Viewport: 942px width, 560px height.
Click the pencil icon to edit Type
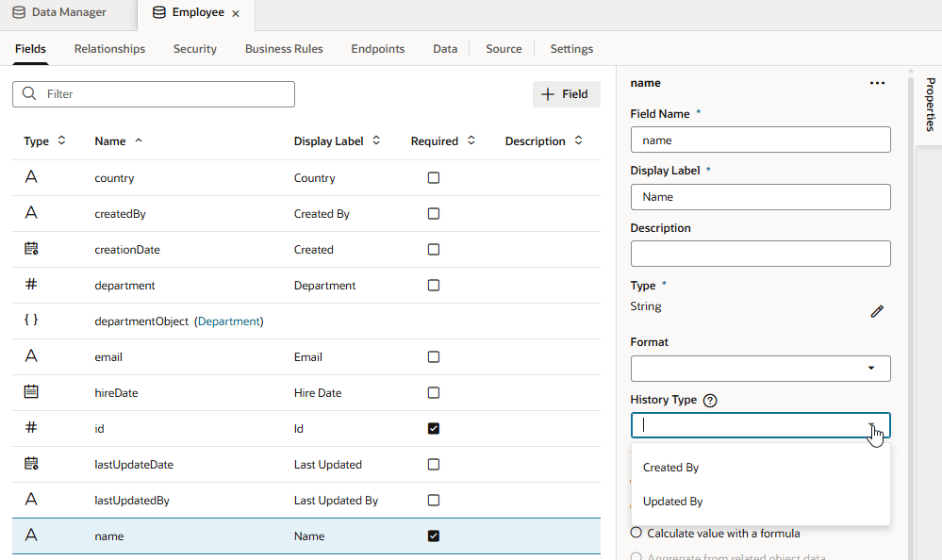[877, 311]
